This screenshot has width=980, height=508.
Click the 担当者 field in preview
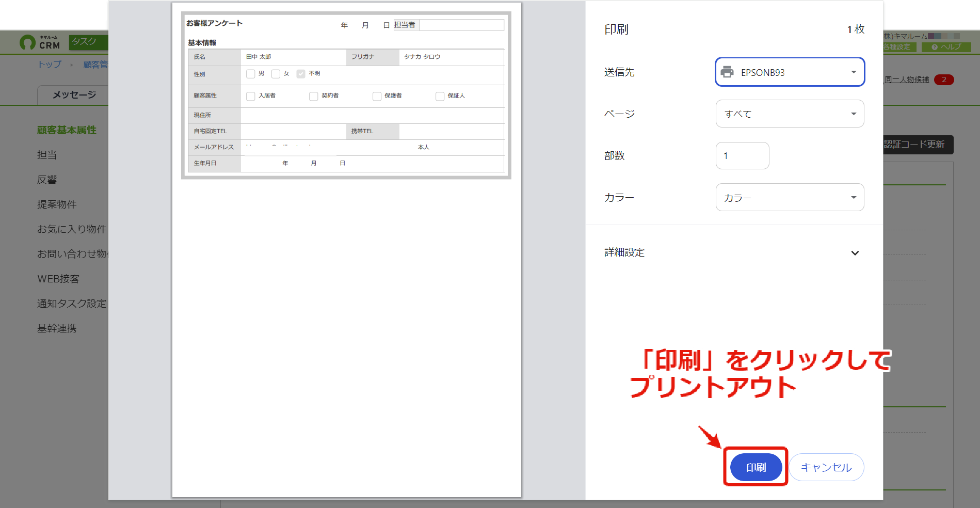[461, 25]
